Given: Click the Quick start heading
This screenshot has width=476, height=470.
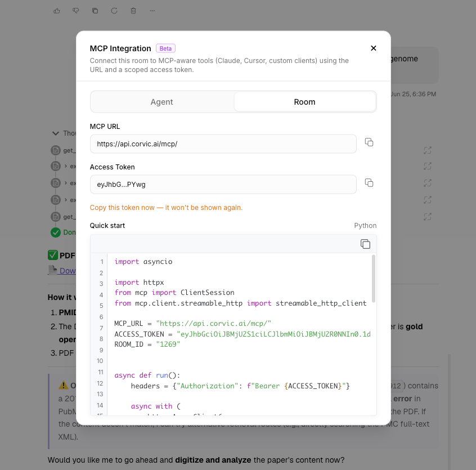Looking at the screenshot, I should coord(107,226).
